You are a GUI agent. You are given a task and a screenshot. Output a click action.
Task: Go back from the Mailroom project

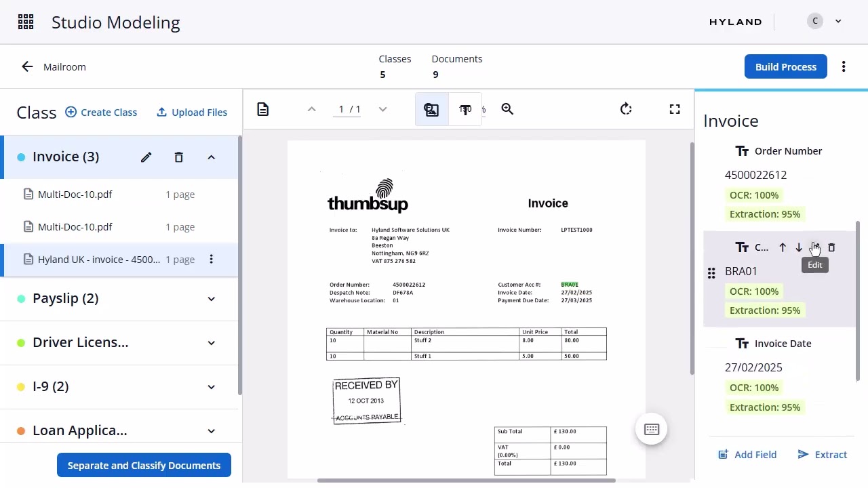(27, 66)
